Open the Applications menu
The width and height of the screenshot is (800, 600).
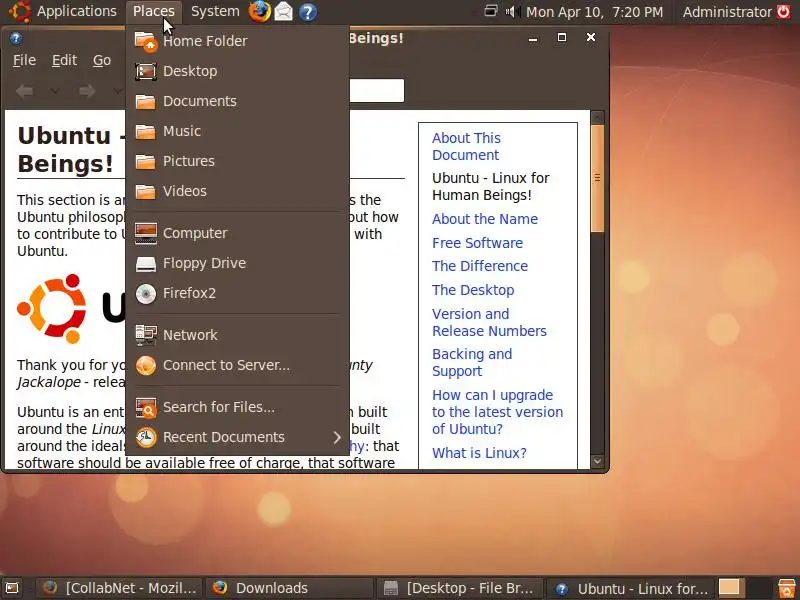pyautogui.click(x=77, y=11)
